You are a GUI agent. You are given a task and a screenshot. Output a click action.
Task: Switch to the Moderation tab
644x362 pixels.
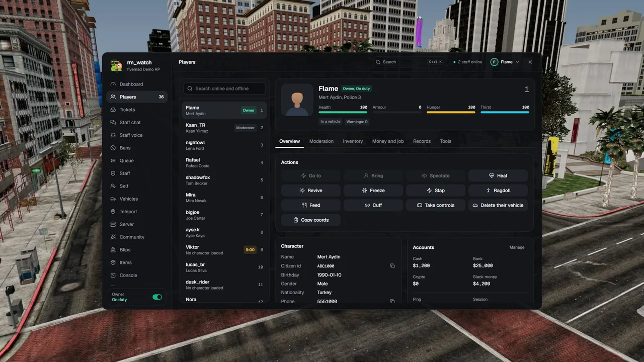click(x=321, y=141)
